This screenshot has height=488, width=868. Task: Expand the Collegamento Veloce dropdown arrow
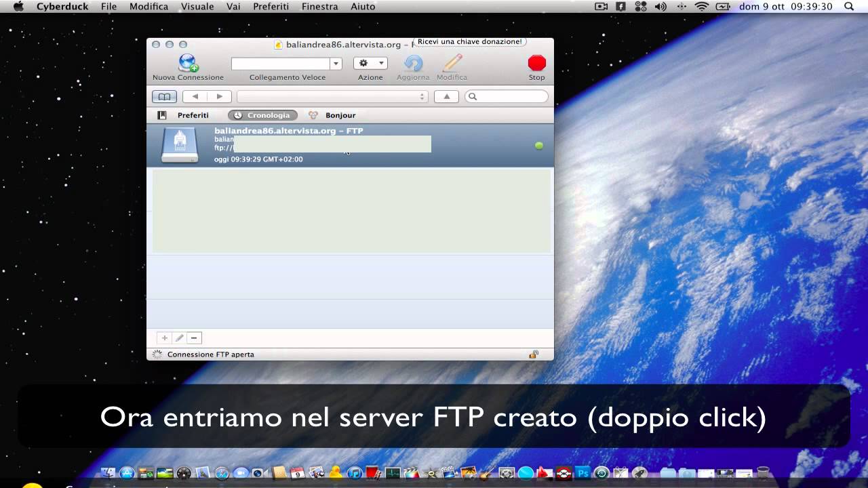[336, 64]
